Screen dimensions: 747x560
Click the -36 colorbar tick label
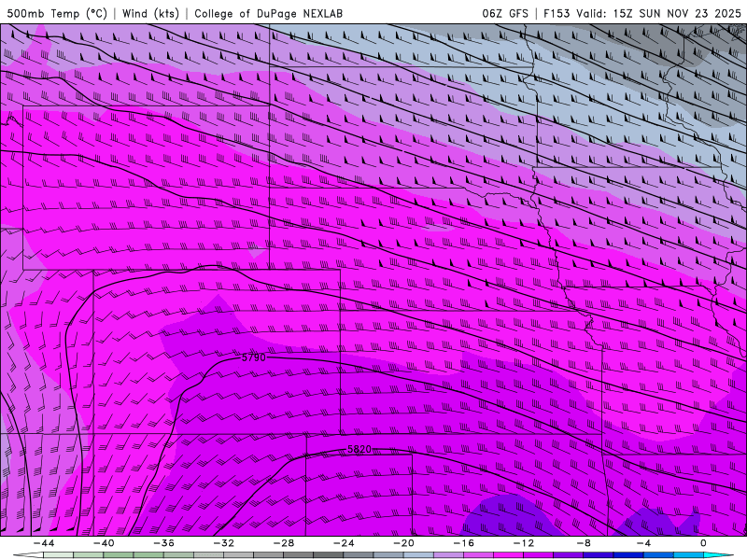tap(163, 543)
